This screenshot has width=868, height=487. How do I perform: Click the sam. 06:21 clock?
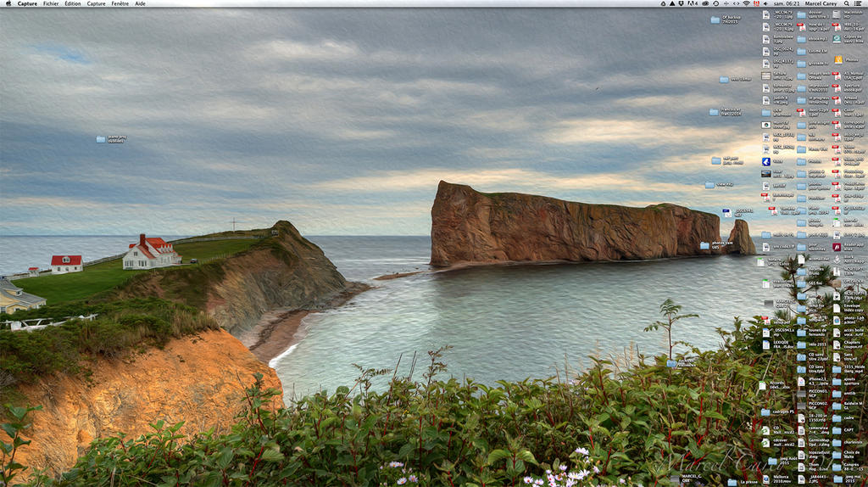click(785, 4)
